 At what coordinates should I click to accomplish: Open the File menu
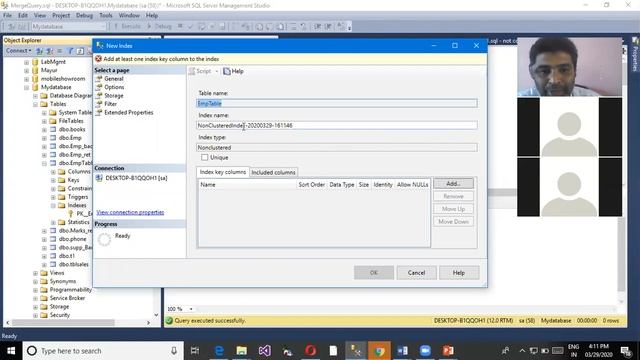pyautogui.click(x=7, y=16)
